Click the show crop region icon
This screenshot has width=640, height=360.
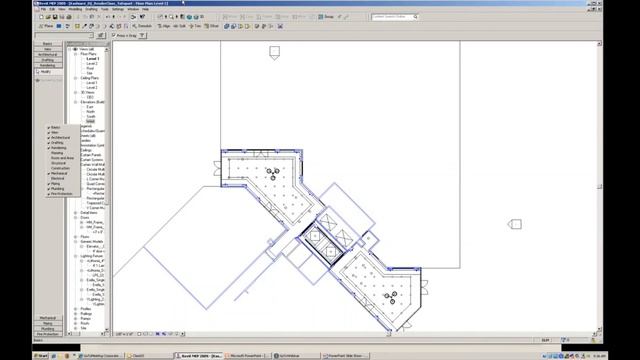coord(164,334)
